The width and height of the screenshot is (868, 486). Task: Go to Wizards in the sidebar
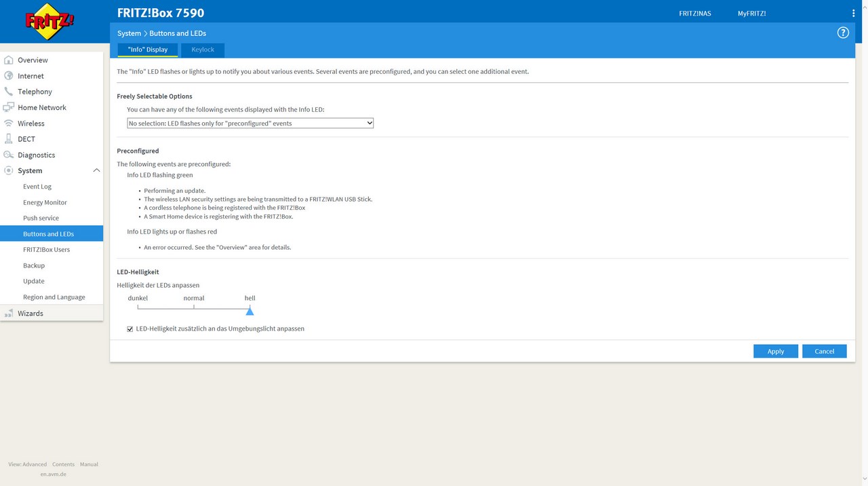coord(31,314)
